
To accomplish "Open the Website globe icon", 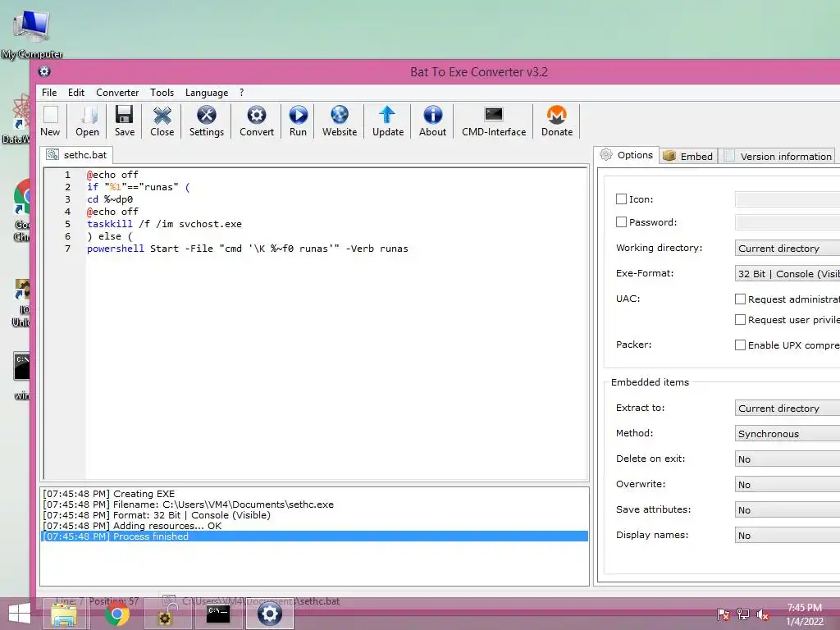I will pyautogui.click(x=340, y=121).
